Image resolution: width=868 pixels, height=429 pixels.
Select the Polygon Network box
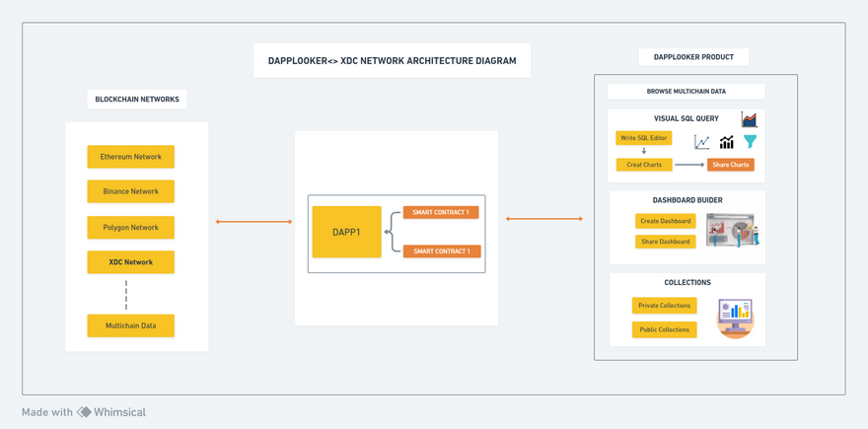tap(130, 228)
